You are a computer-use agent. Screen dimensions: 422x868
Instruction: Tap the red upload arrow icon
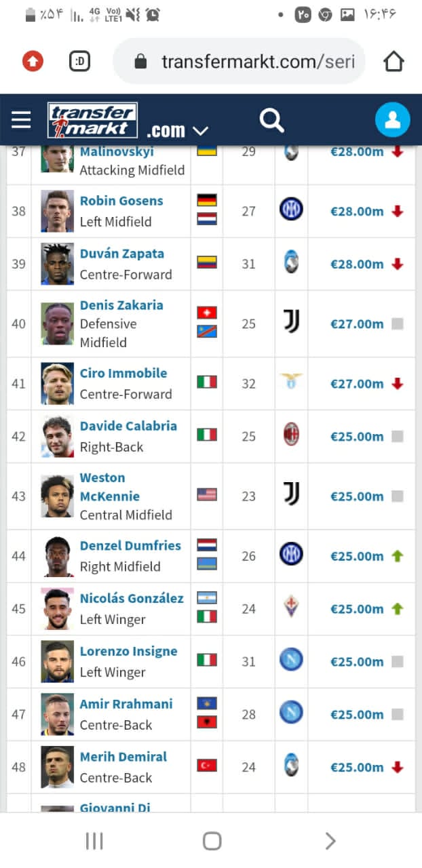point(33,62)
